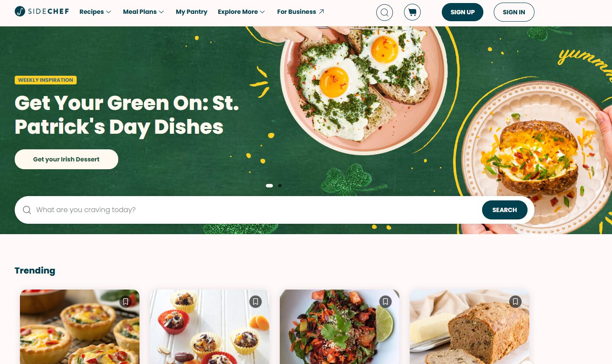Expand the Meal Plans dropdown
This screenshot has height=364, width=612.
coord(143,12)
